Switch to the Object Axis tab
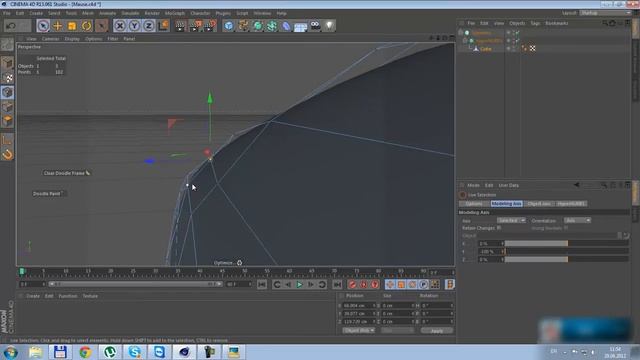 point(539,204)
